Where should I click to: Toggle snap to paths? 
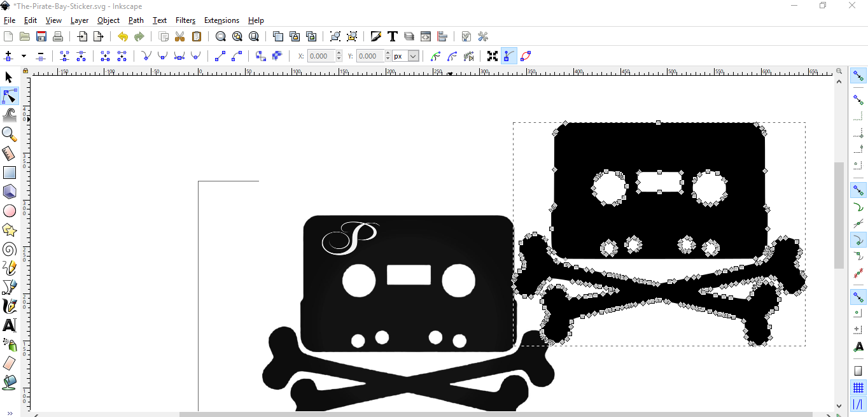point(858,208)
